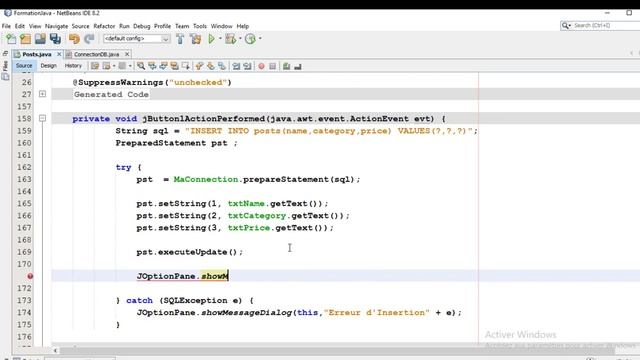
Task: Click MaConnection on line 163
Action: coord(206,179)
